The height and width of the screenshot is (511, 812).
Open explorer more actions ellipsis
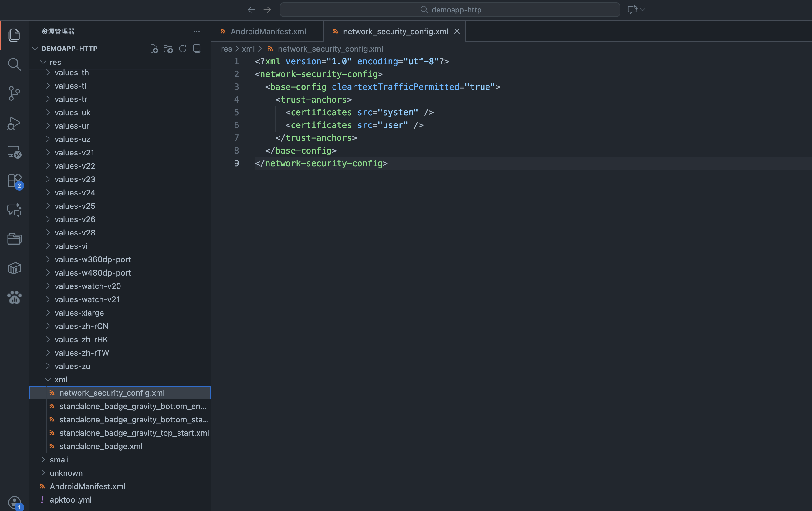(x=197, y=31)
